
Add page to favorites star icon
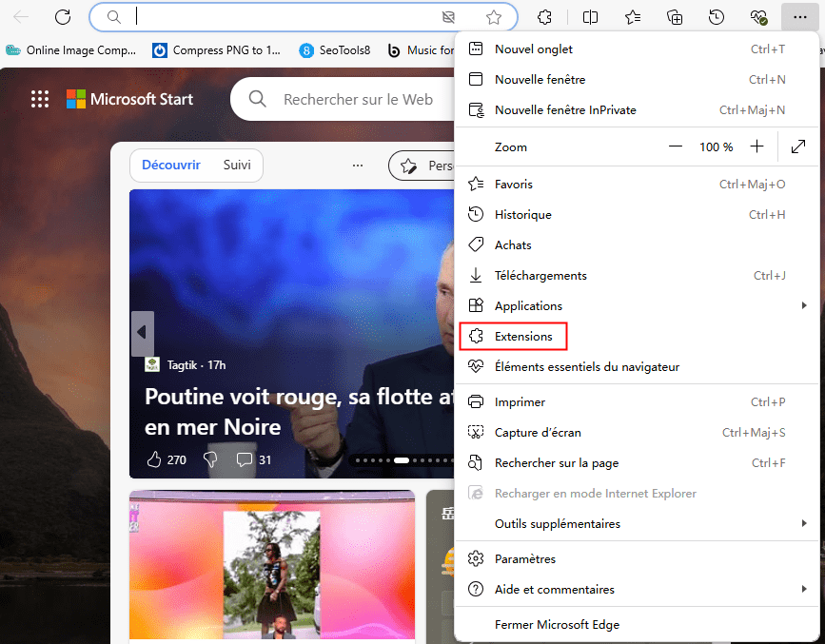point(494,17)
